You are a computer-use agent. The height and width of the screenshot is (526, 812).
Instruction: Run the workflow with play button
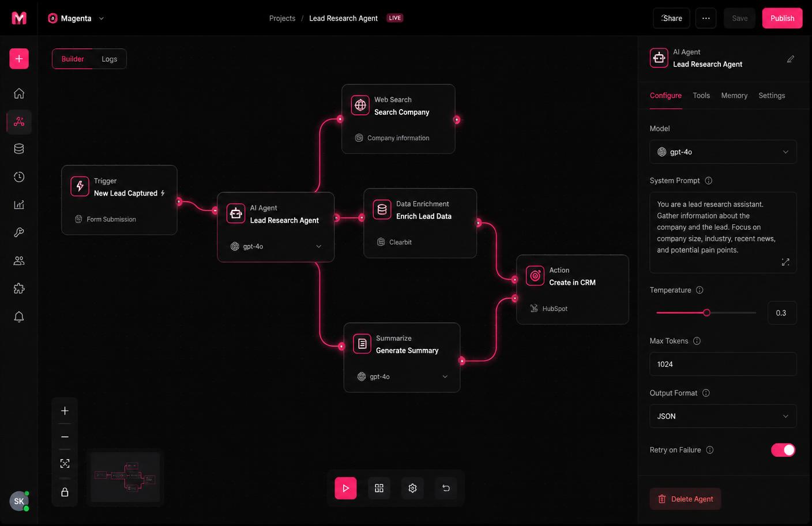pyautogui.click(x=345, y=488)
